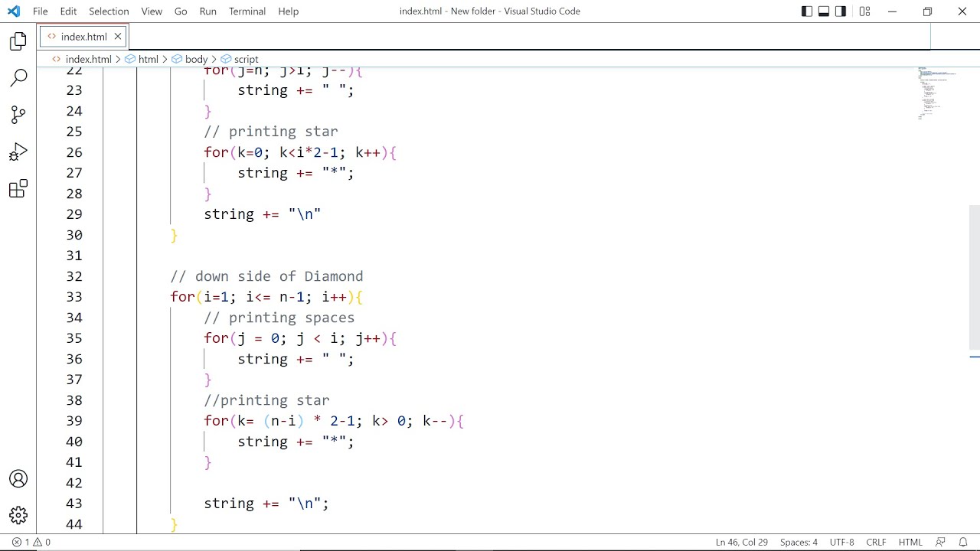The width and height of the screenshot is (980, 551).
Task: Click the code string += "\n" on line 29
Action: (x=263, y=214)
